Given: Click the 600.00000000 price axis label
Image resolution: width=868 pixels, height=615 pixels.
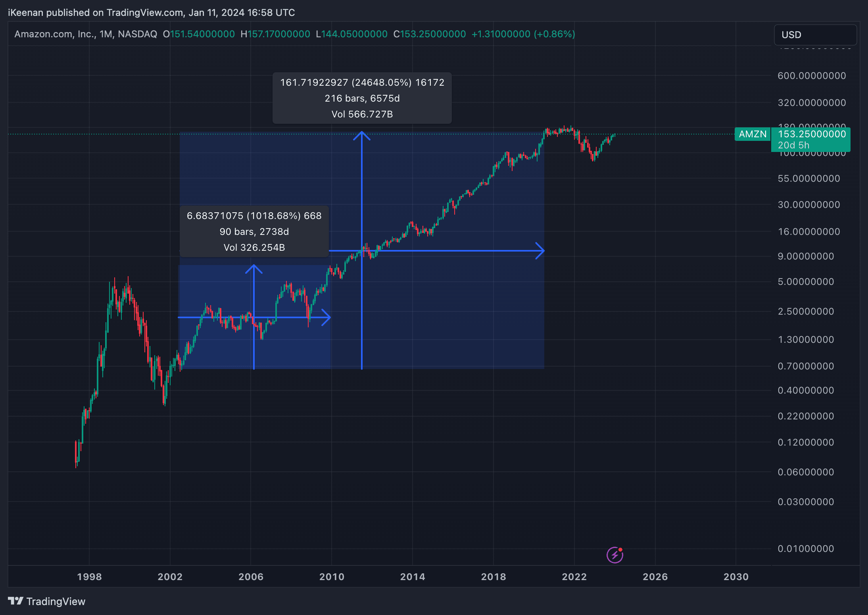Looking at the screenshot, I should point(812,76).
